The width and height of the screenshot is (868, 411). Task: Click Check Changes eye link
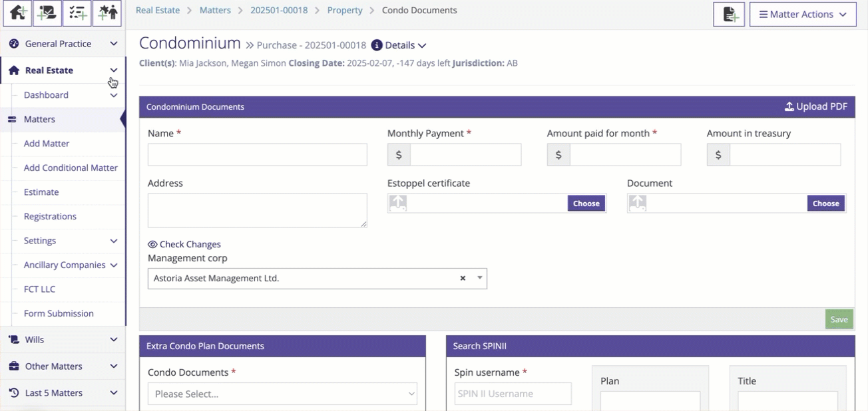point(184,244)
